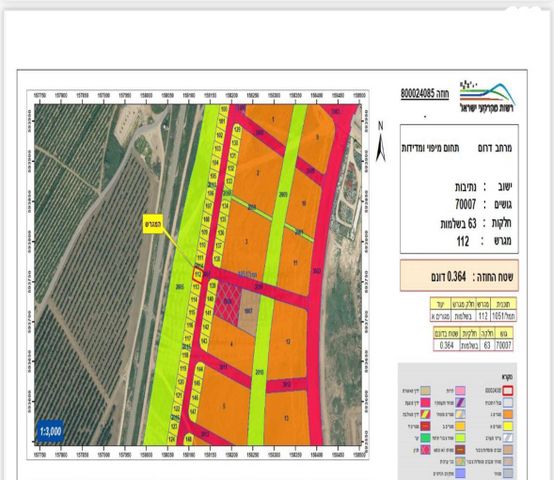Click the blue 1:3,000 scale badge
The image size is (554, 480).
pos(51,431)
